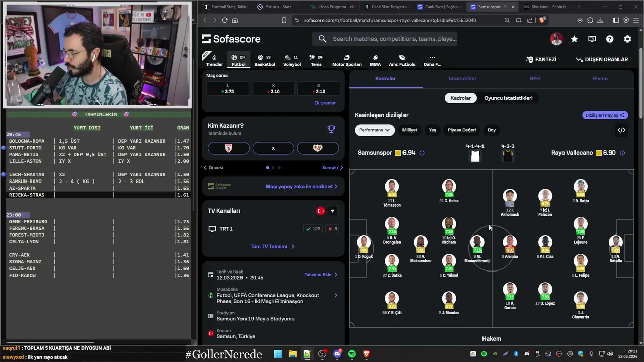
Task: Downvote TRT 1 channel with X
Action: (332, 229)
